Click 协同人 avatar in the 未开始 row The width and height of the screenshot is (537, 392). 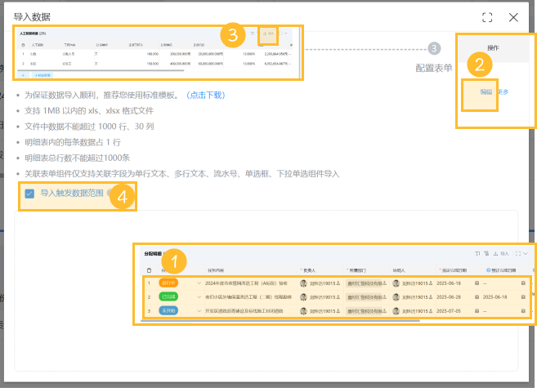(x=396, y=311)
